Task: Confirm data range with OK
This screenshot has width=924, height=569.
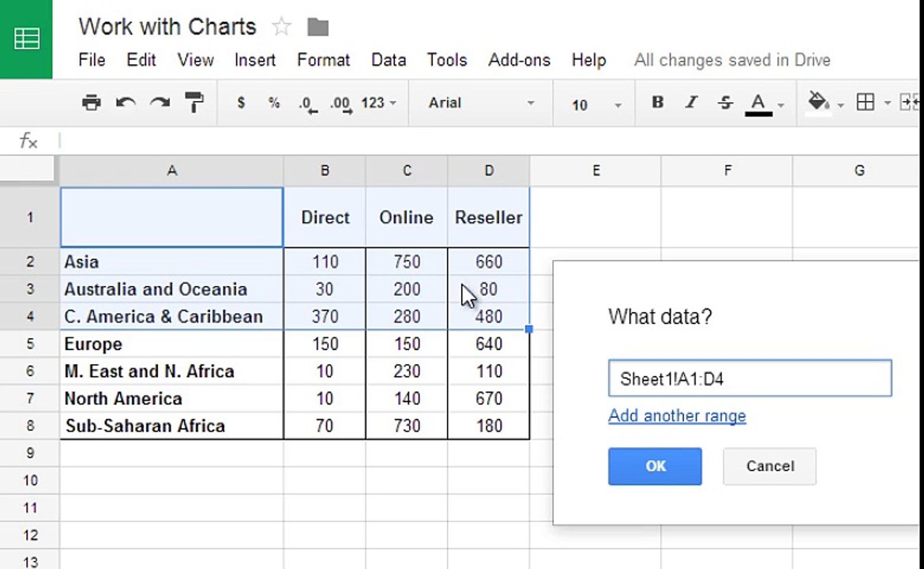Action: pyautogui.click(x=655, y=466)
